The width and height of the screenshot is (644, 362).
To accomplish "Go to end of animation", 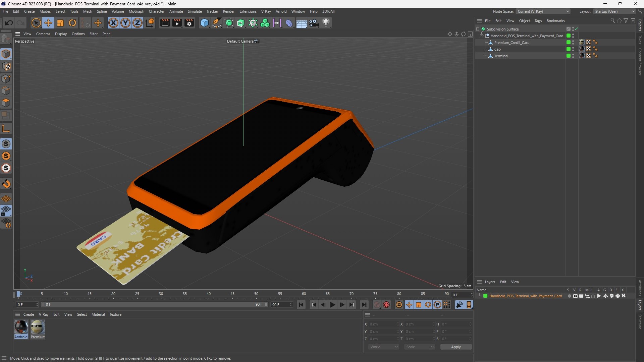I will click(364, 305).
